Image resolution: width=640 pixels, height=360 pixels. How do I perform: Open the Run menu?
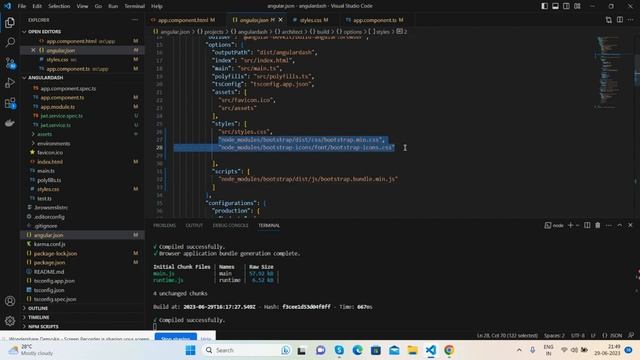(113, 6)
